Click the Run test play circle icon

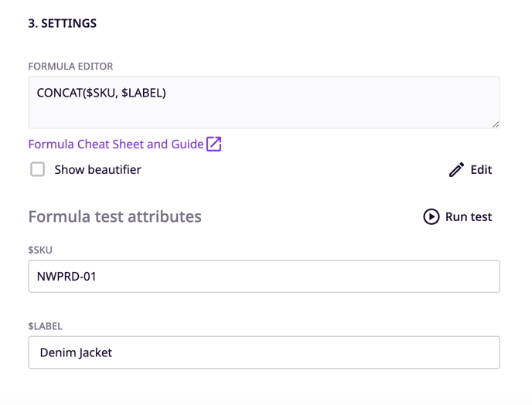point(431,216)
